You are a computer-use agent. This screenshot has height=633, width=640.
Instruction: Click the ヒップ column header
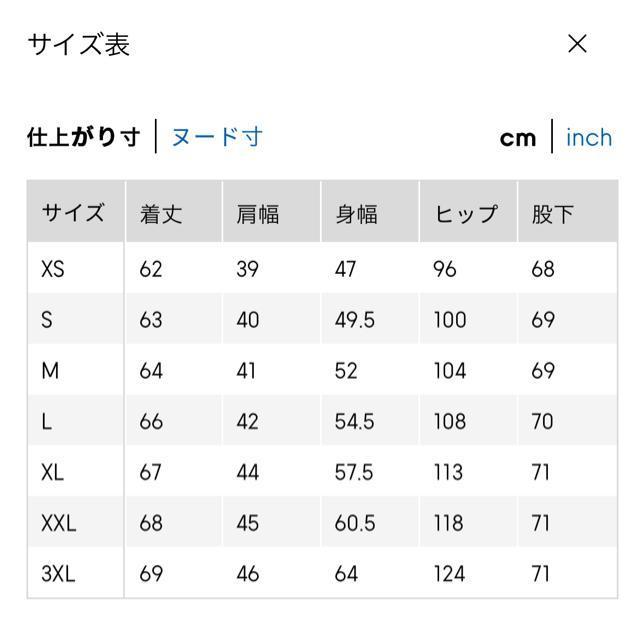click(x=465, y=213)
